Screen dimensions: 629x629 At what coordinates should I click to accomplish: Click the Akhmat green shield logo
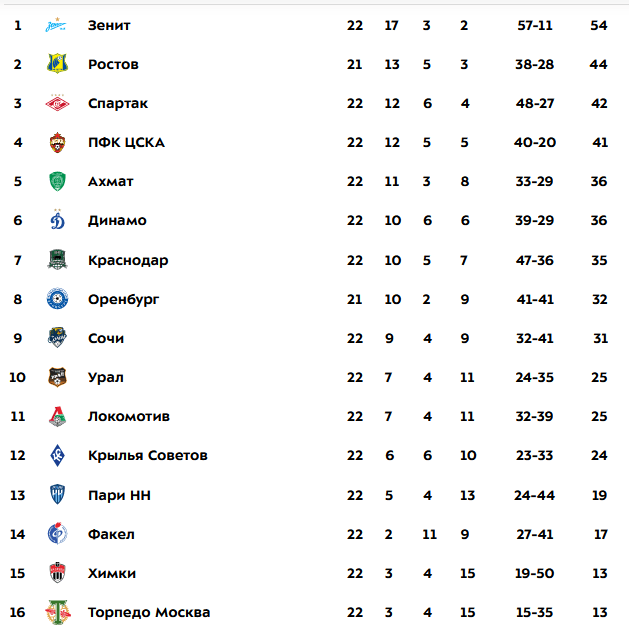[57, 181]
